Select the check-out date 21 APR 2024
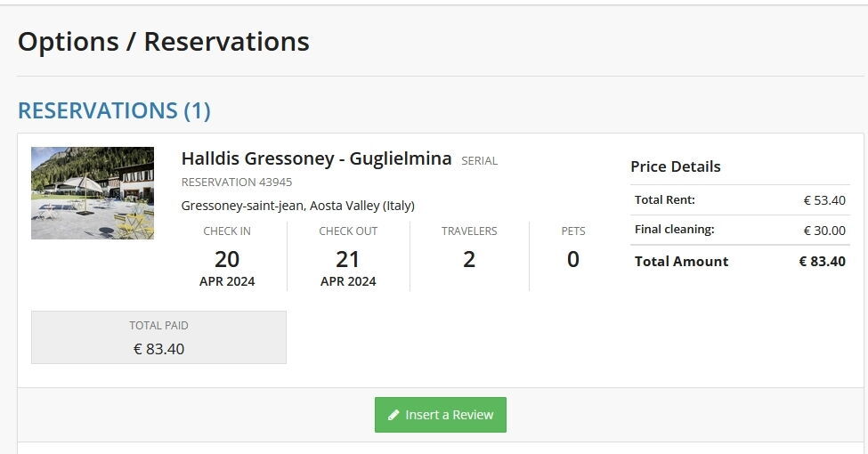Image resolution: width=868 pixels, height=454 pixels. coord(348,267)
